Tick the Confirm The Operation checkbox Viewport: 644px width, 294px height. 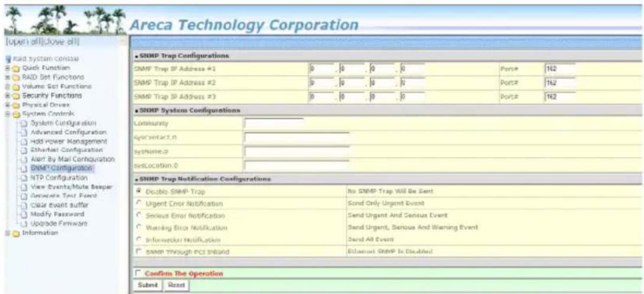[x=138, y=273]
